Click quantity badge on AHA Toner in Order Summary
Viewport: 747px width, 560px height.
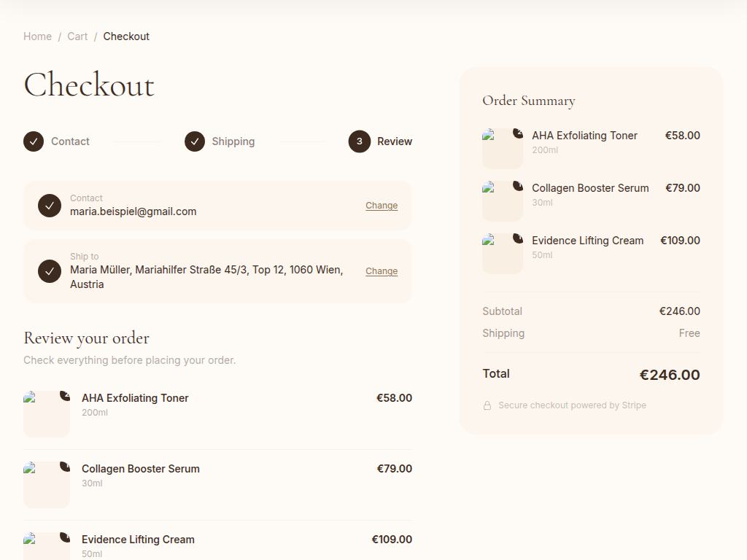pyautogui.click(x=518, y=133)
